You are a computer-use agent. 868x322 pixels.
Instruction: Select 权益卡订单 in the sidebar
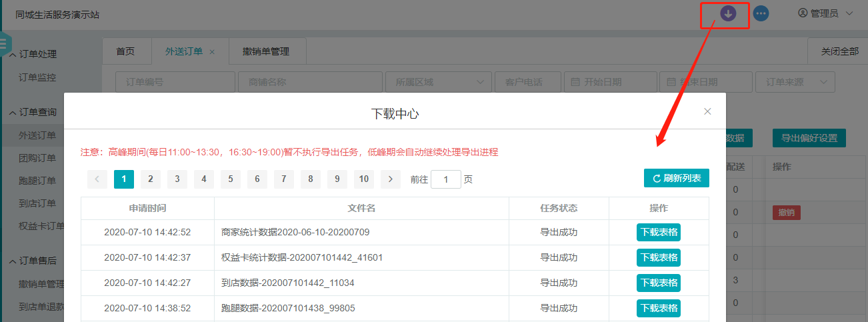(x=41, y=226)
